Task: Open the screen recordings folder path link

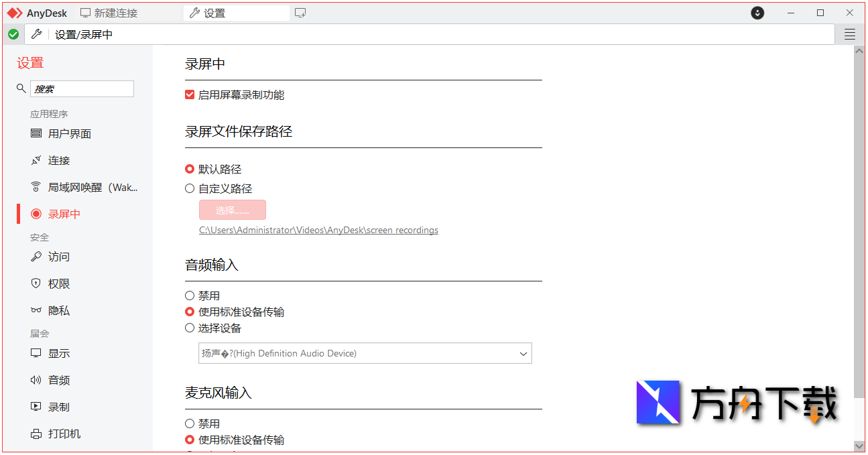Action: (x=318, y=229)
